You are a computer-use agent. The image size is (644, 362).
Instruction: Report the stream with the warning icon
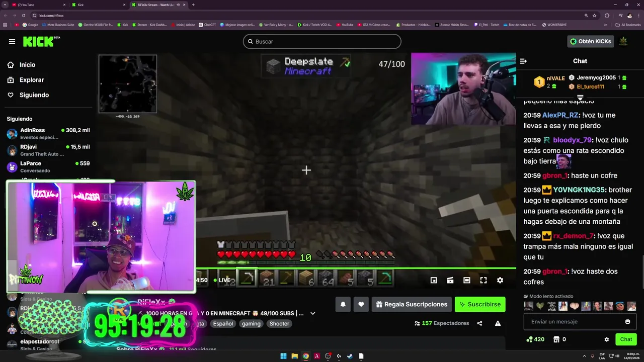click(498, 323)
